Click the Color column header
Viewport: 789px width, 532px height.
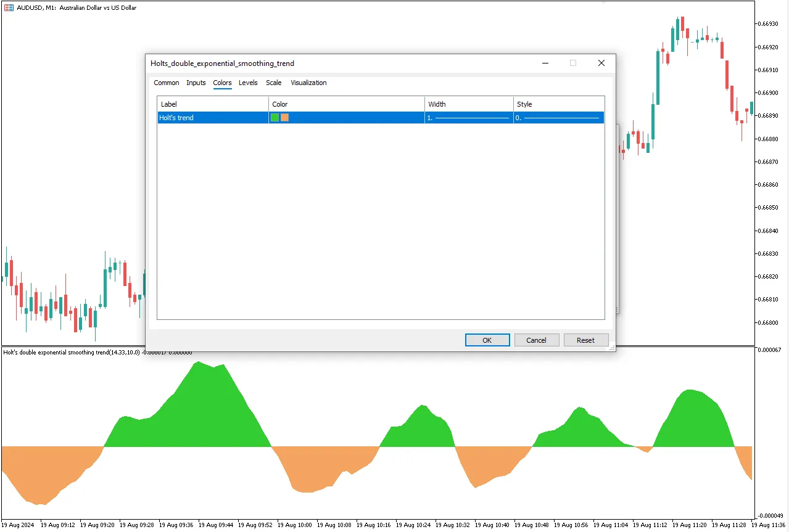coord(346,104)
